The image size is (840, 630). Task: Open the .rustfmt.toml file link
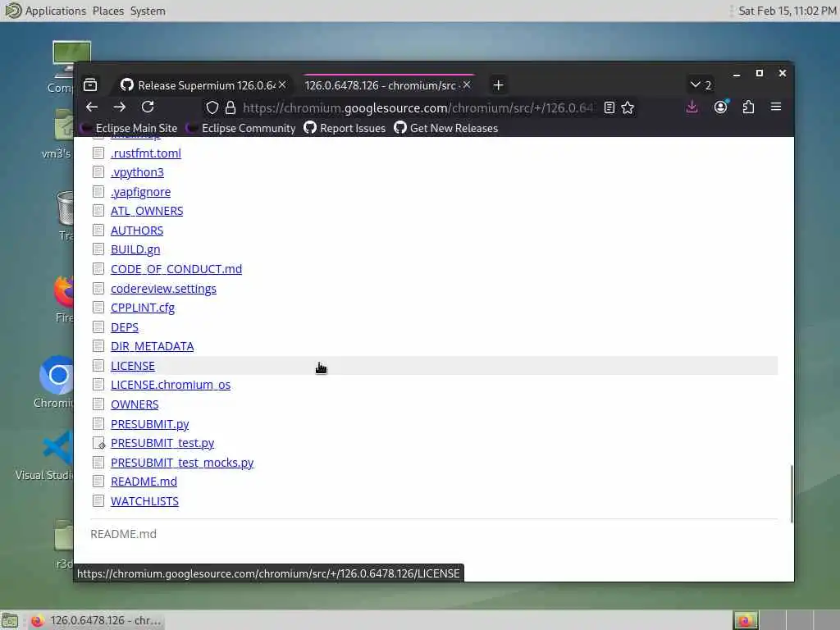(x=146, y=153)
